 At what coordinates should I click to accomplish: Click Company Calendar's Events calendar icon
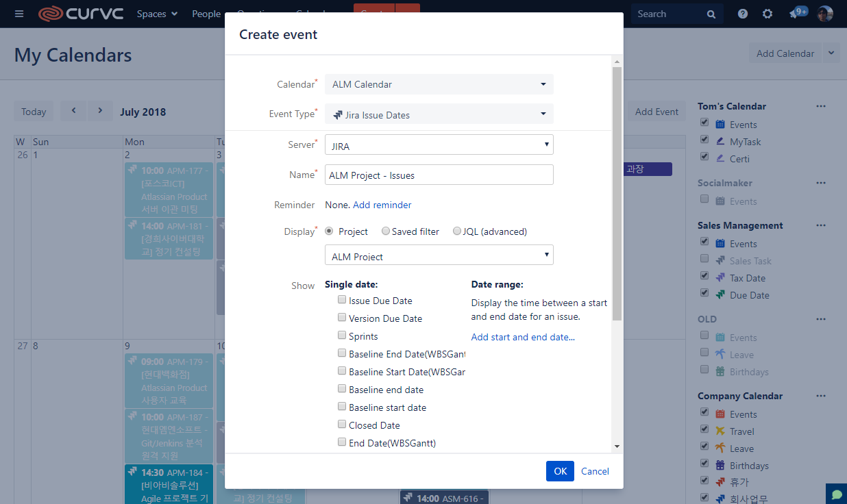pos(720,414)
